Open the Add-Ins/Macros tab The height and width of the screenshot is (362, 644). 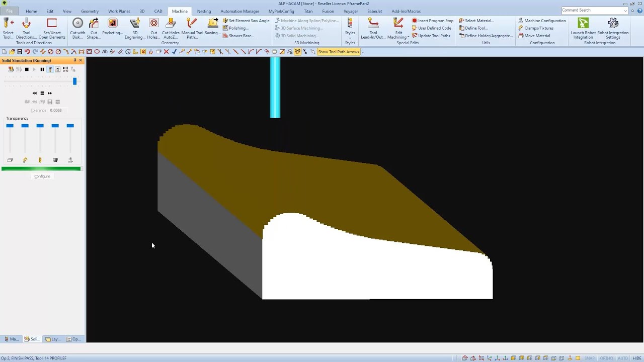click(x=406, y=11)
